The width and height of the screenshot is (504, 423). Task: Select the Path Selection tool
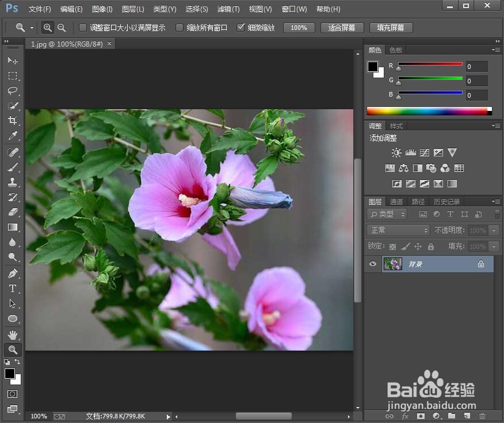[x=13, y=303]
